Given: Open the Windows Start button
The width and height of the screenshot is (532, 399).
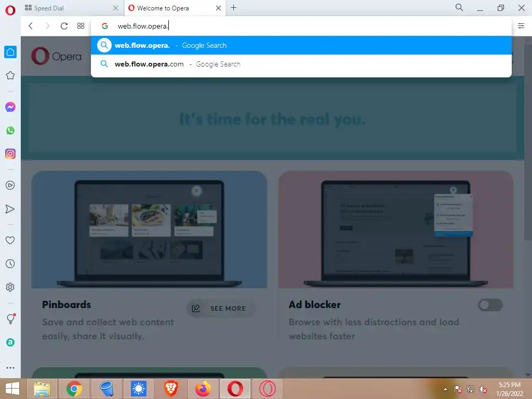Looking at the screenshot, I should (x=12, y=389).
